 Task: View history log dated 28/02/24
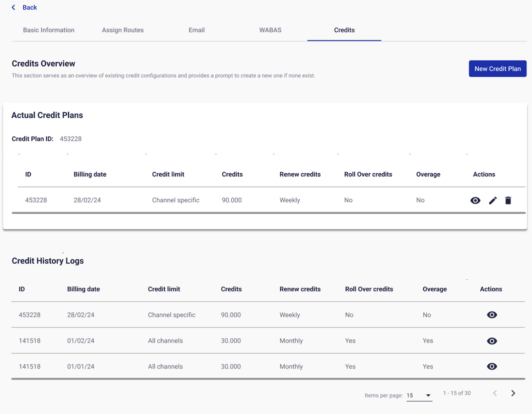(x=492, y=315)
